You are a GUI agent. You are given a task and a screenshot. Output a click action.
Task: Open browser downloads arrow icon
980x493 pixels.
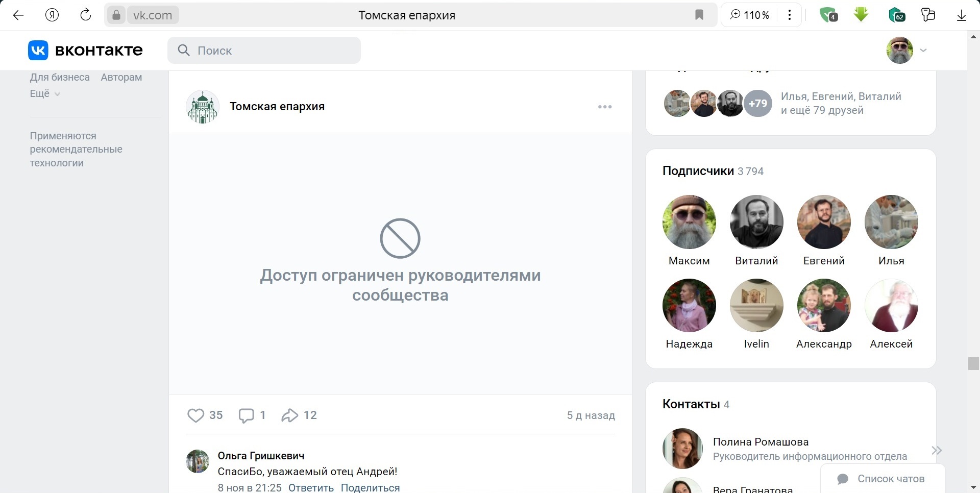point(961,15)
